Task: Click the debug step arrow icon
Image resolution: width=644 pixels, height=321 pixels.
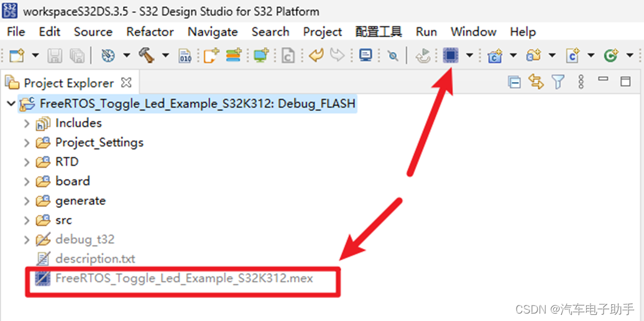Action: tap(423, 55)
